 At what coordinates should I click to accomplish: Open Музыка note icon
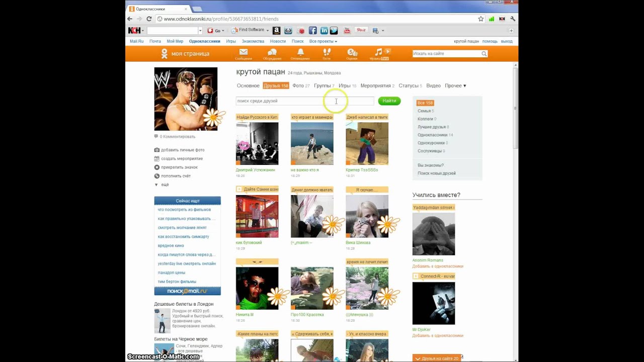pyautogui.click(x=379, y=52)
